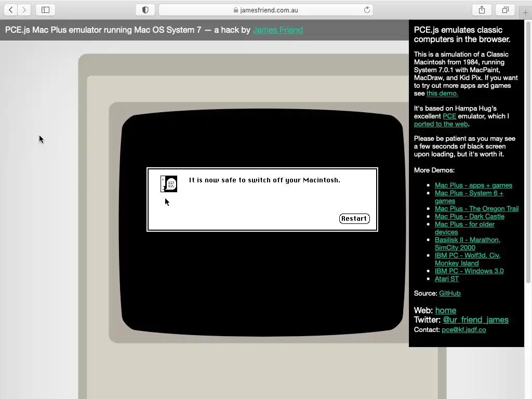The width and height of the screenshot is (532, 399).
Task: Launch Mac Plus - The Oregon Trail demo
Action: [477, 209]
